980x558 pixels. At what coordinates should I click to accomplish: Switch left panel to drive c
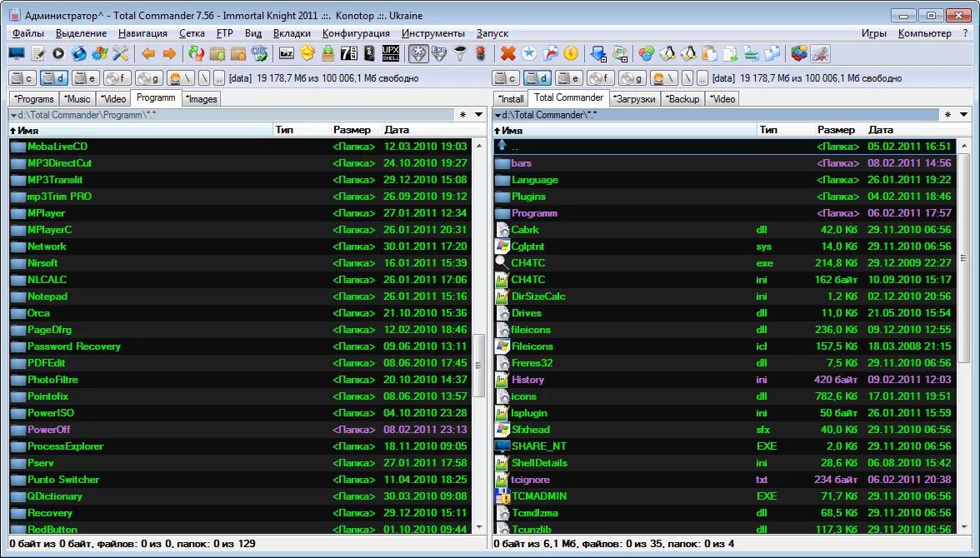point(23,78)
